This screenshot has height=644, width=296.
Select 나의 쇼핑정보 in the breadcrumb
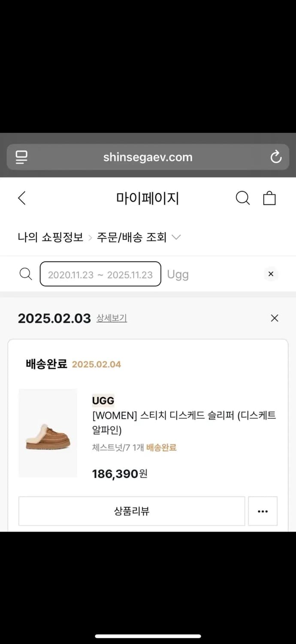click(50, 237)
